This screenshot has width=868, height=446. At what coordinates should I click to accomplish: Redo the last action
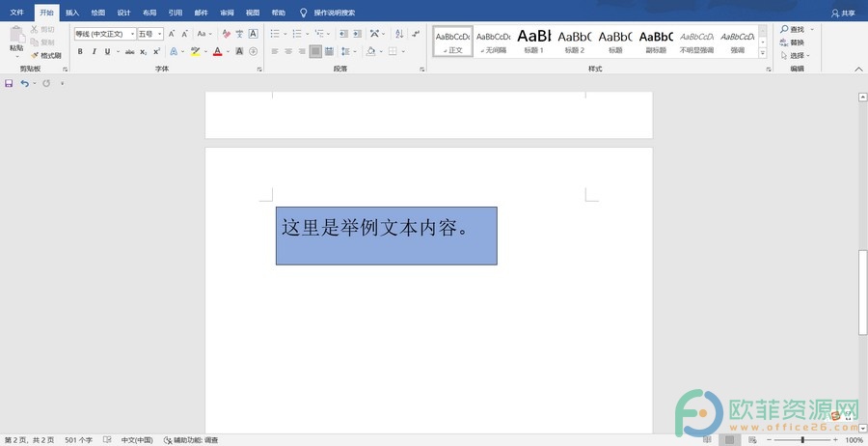point(46,83)
